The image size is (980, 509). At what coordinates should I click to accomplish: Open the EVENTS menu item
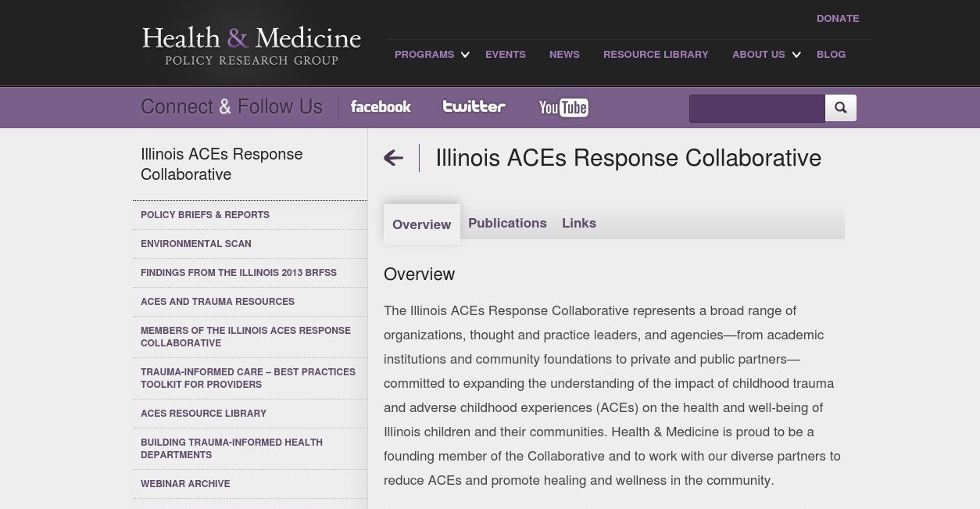click(x=505, y=55)
